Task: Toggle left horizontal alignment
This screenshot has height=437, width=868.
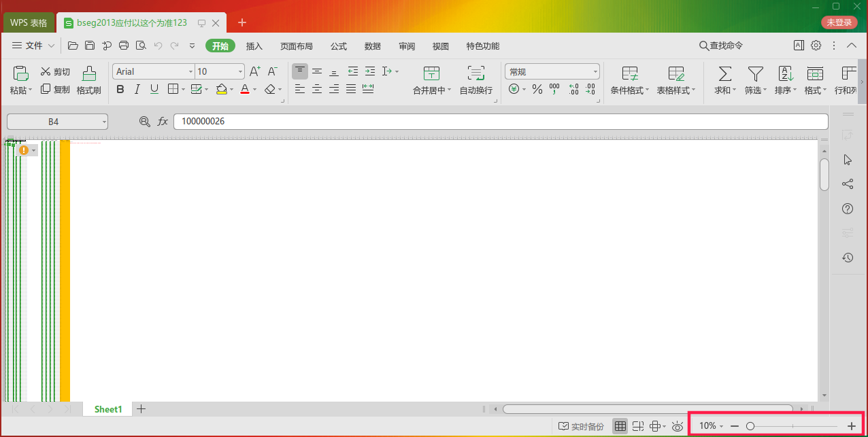Action: coord(300,89)
